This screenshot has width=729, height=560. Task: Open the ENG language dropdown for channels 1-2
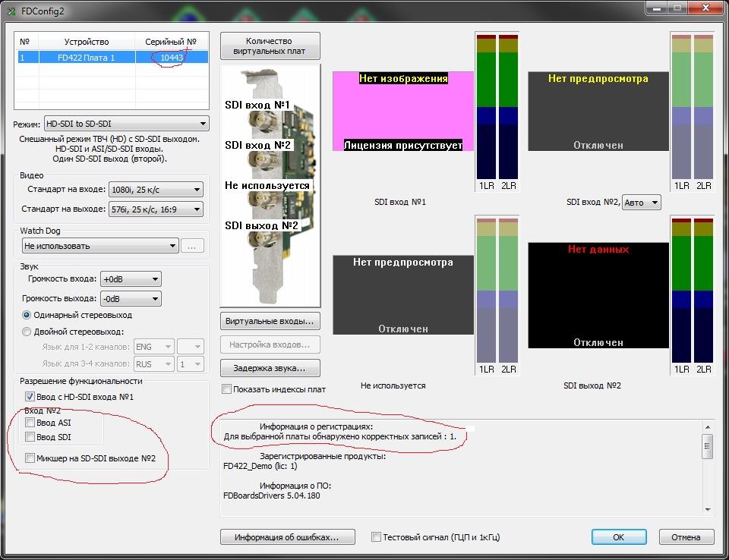[x=154, y=347]
